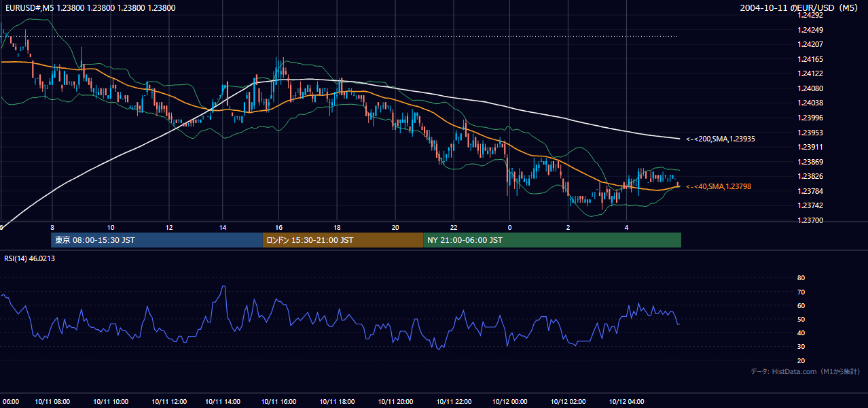Click hour marker 18 under price chart
Image resolution: width=868 pixels, height=408 pixels.
337,227
